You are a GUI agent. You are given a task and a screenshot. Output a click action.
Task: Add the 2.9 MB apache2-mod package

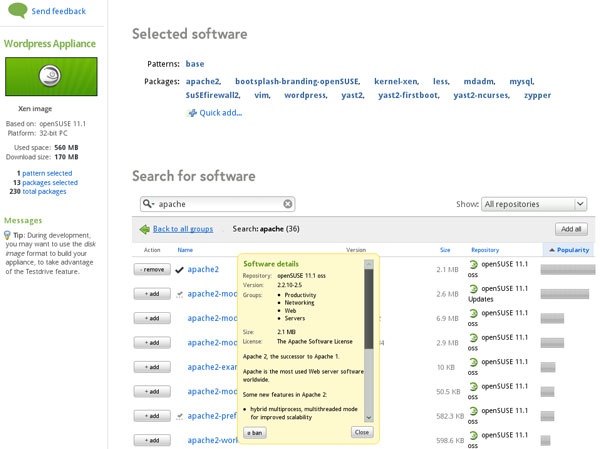152,343
